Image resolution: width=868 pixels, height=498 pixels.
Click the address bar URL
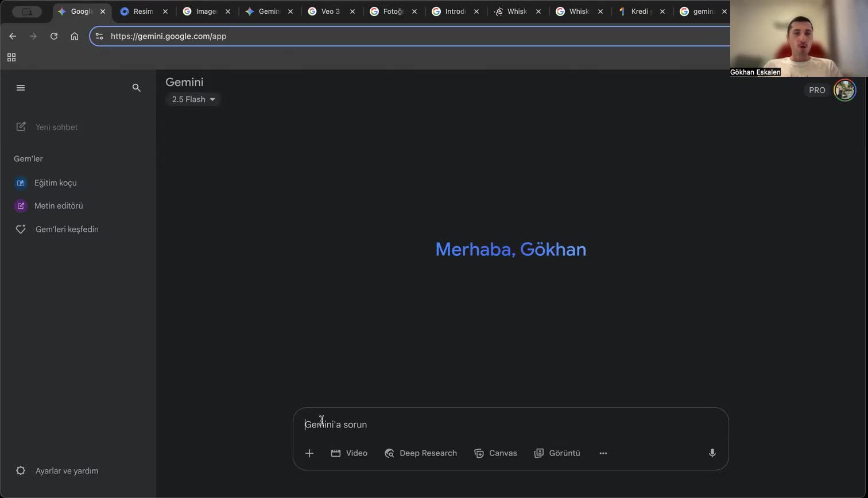pyautogui.click(x=168, y=36)
